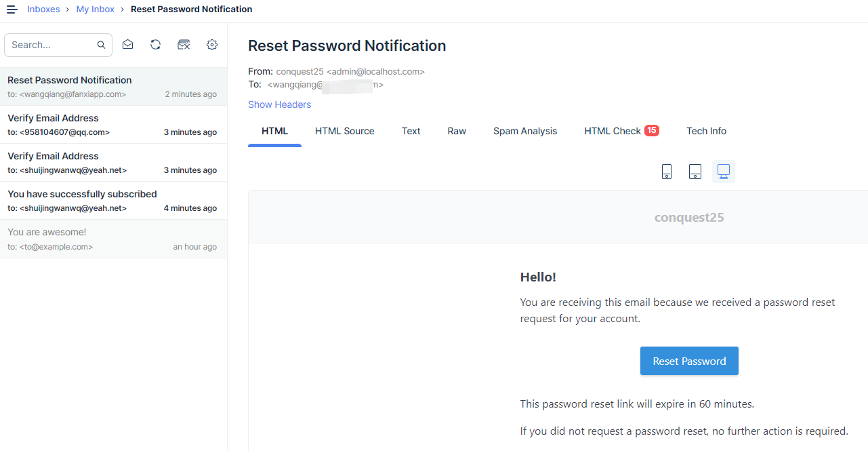Mark all messages as read icon
The height and width of the screenshot is (451, 868).
127,45
